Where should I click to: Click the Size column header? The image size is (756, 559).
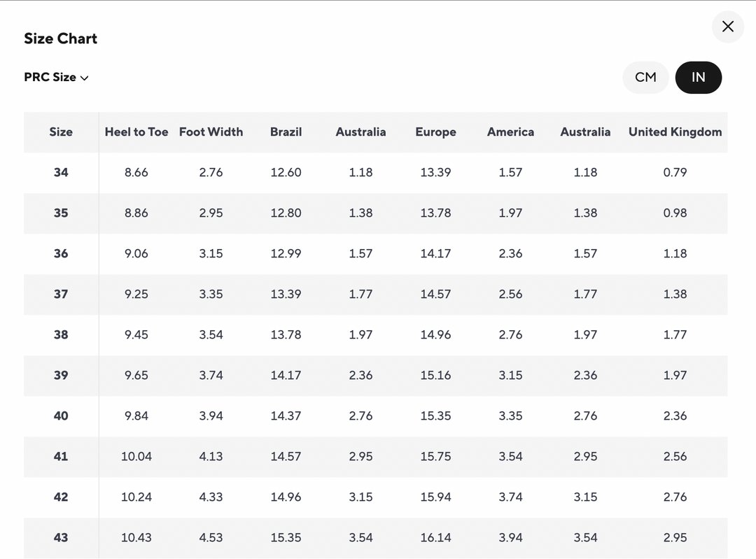pyautogui.click(x=61, y=132)
